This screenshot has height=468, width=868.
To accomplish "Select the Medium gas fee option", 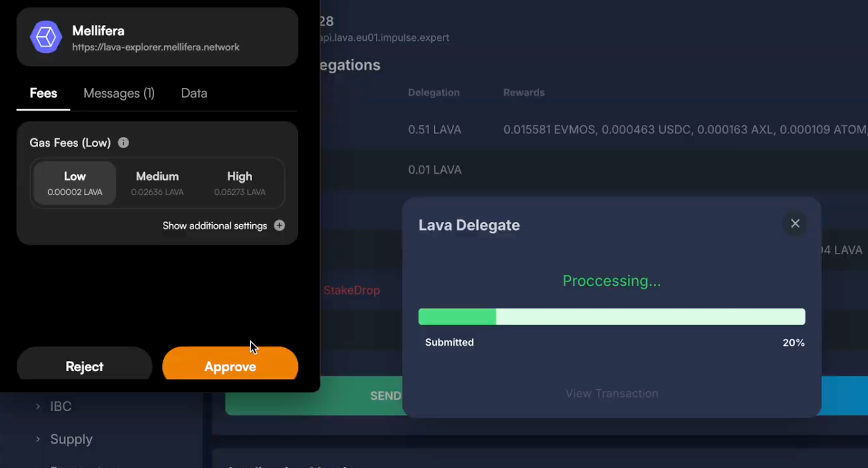I will 157,183.
